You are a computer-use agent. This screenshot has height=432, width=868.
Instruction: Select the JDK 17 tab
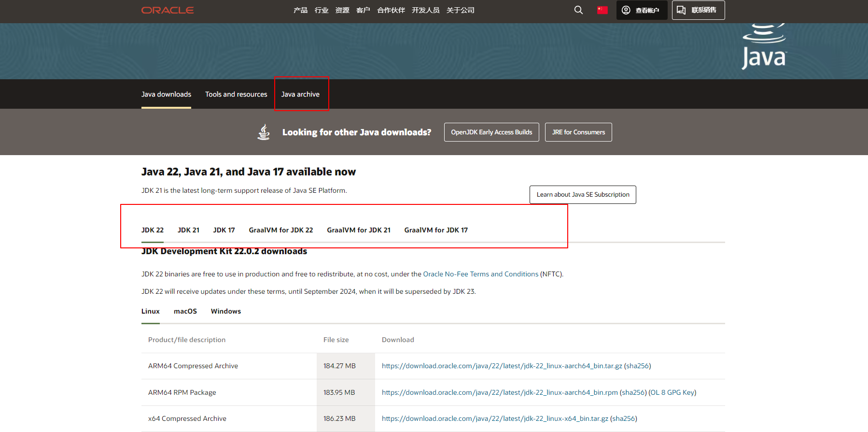[224, 230]
